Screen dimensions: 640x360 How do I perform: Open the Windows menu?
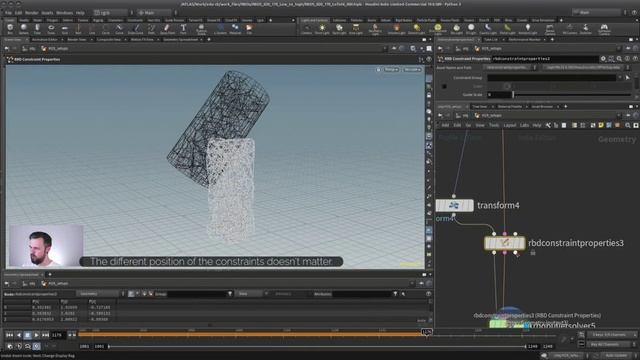click(64, 13)
